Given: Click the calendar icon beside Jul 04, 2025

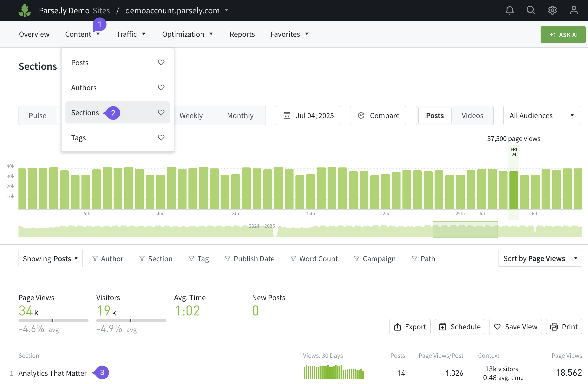Looking at the screenshot, I should (287, 116).
